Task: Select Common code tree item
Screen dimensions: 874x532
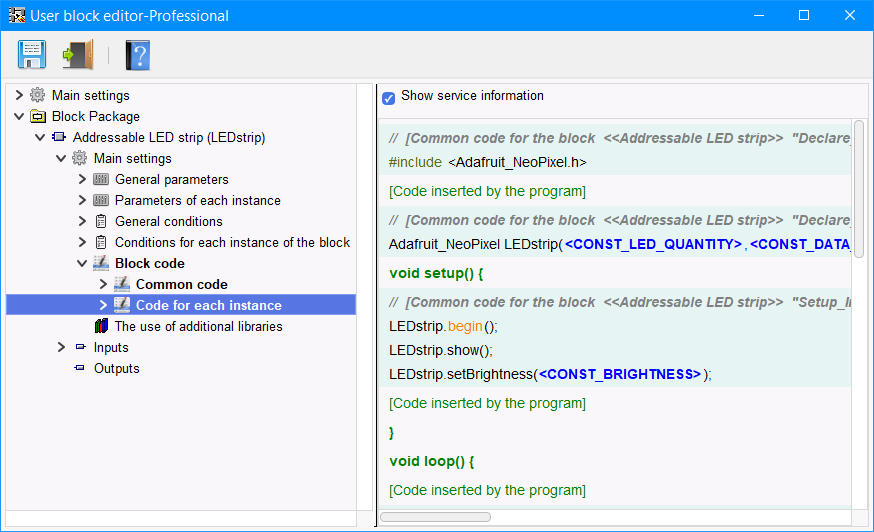Action: pos(181,285)
